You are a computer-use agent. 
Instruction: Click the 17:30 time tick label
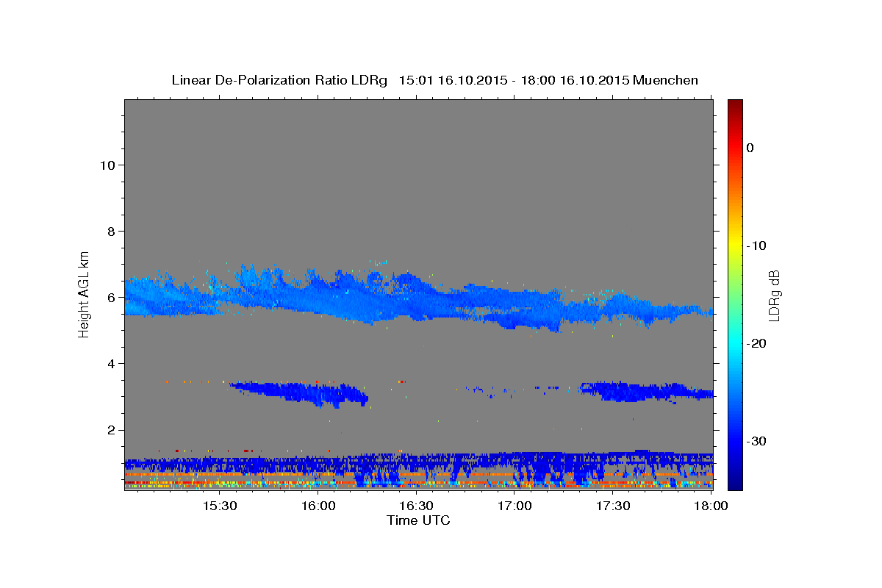pyautogui.click(x=612, y=506)
